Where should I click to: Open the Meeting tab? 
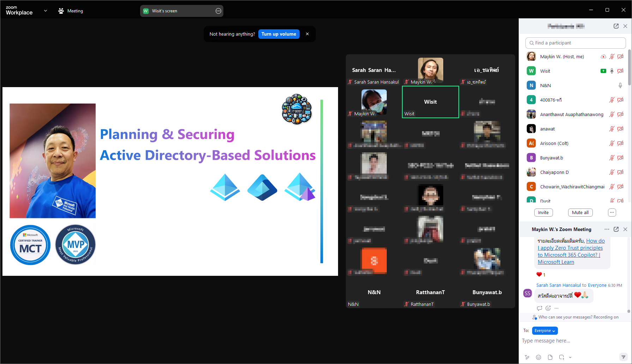tap(71, 11)
